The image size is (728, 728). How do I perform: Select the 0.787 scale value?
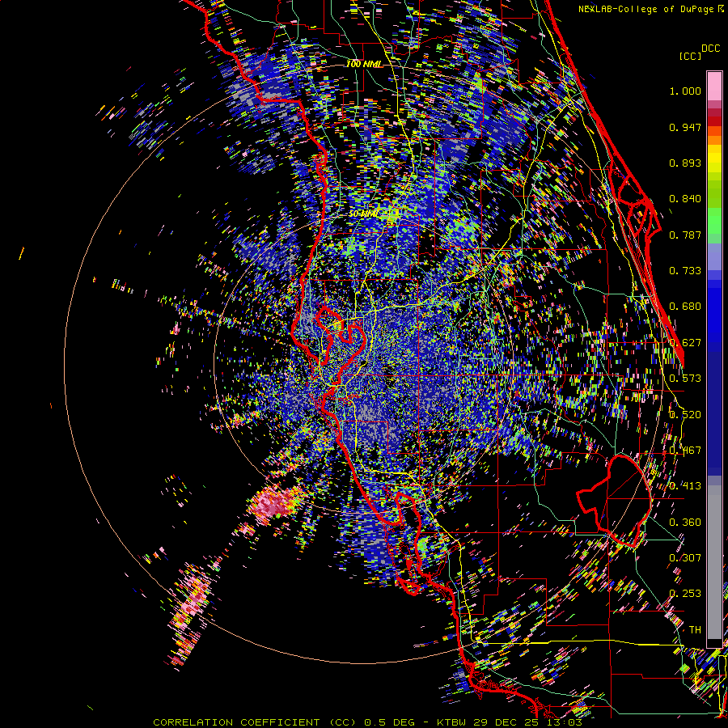pos(685,235)
